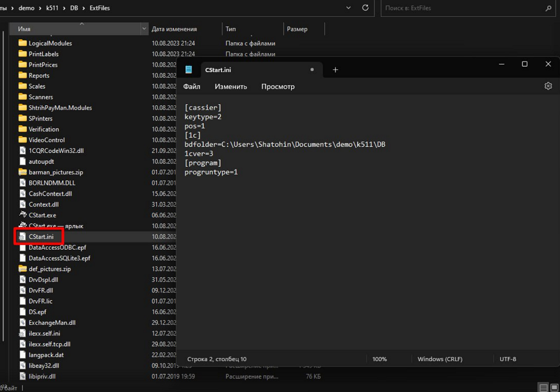The height and width of the screenshot is (392, 560).
Task: Select the langpack.dat file
Action: pyautogui.click(x=46, y=355)
